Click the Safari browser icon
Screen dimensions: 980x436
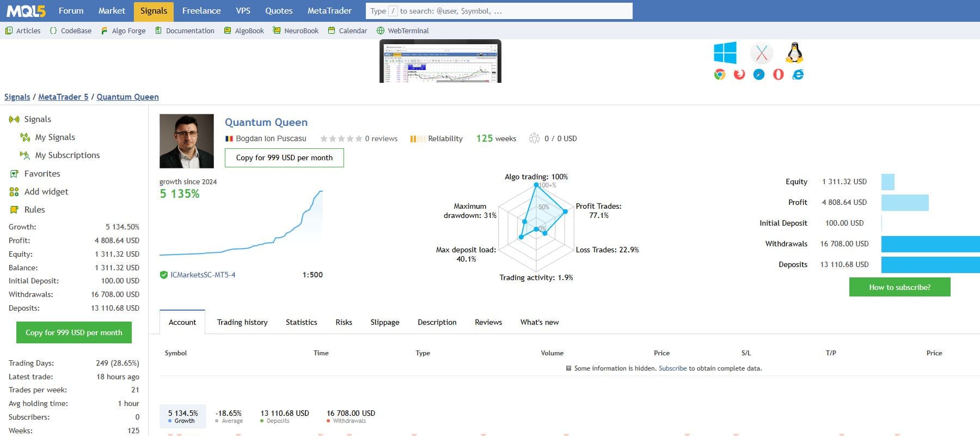759,75
